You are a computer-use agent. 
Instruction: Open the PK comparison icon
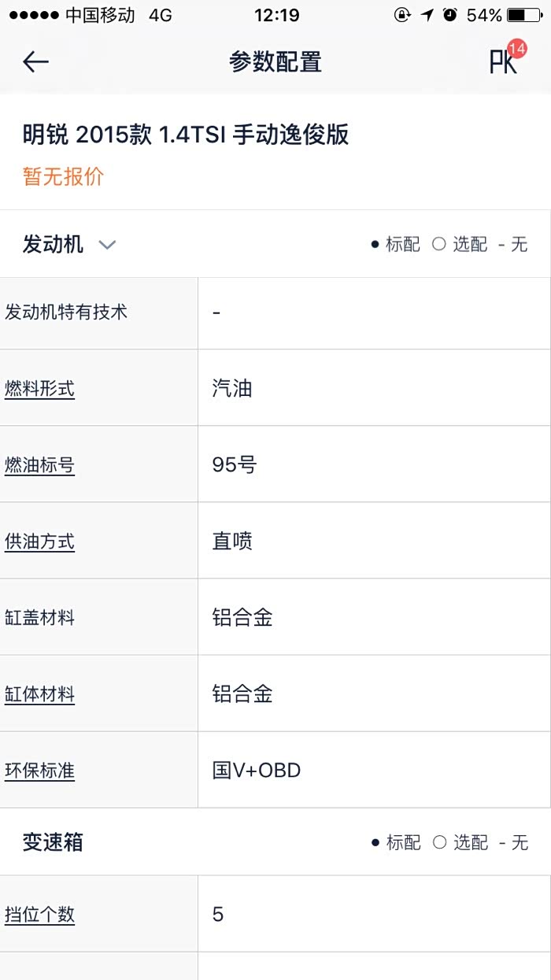coord(502,64)
